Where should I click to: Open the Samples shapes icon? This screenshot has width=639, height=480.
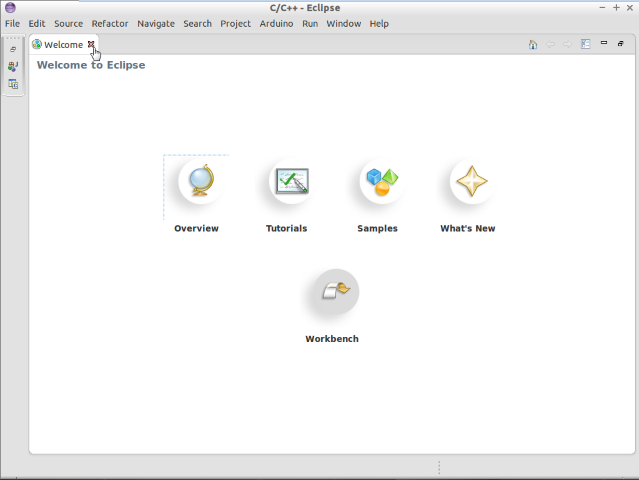coord(382,181)
